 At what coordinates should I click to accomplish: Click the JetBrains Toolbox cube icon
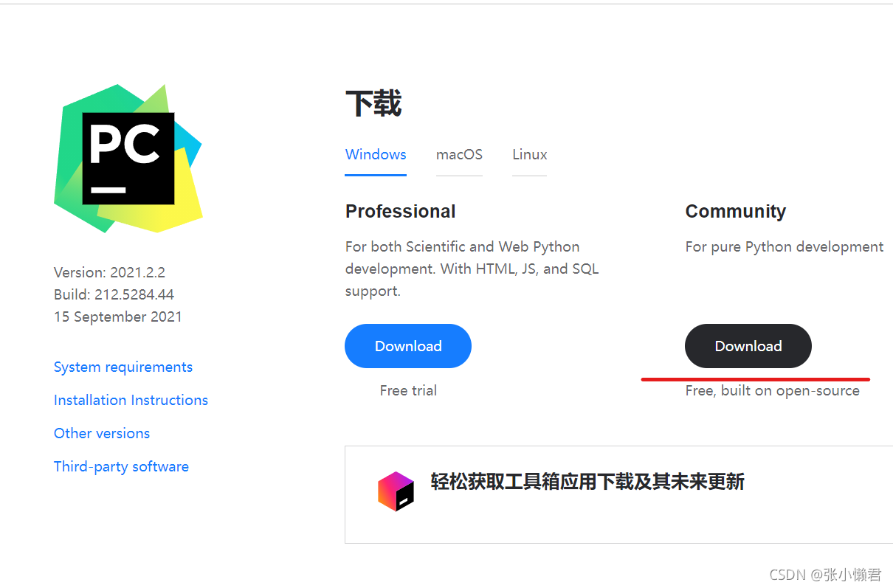click(x=396, y=491)
